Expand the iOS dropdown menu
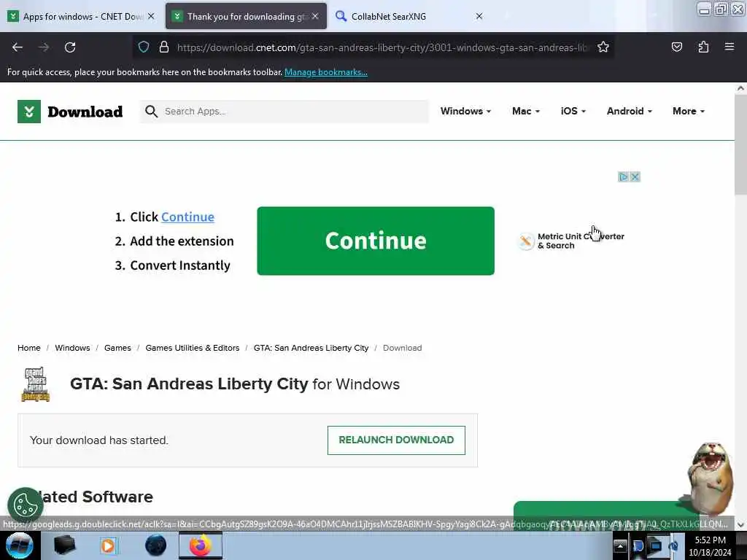The width and height of the screenshot is (747, 560). pyautogui.click(x=573, y=111)
